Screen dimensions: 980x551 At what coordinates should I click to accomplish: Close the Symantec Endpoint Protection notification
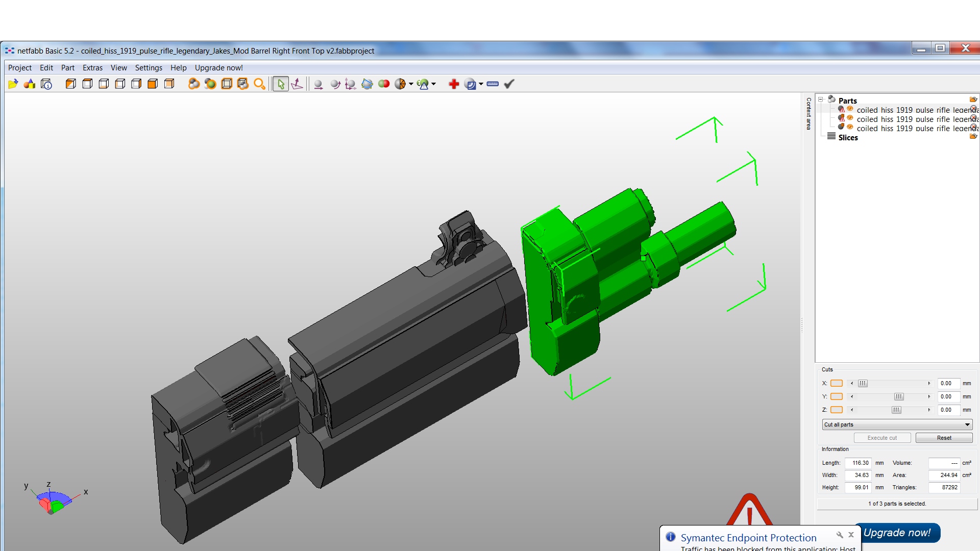click(x=851, y=535)
